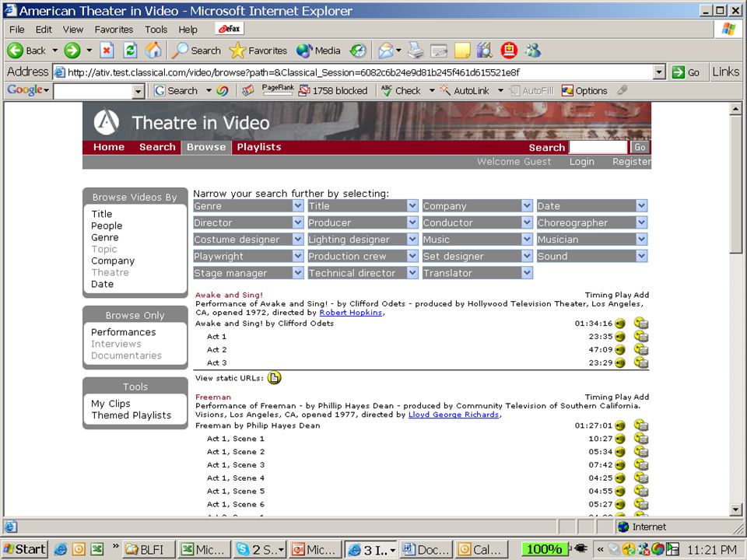Switch to the site Home tab
Viewport: 747px width, 560px height.
coord(109,147)
